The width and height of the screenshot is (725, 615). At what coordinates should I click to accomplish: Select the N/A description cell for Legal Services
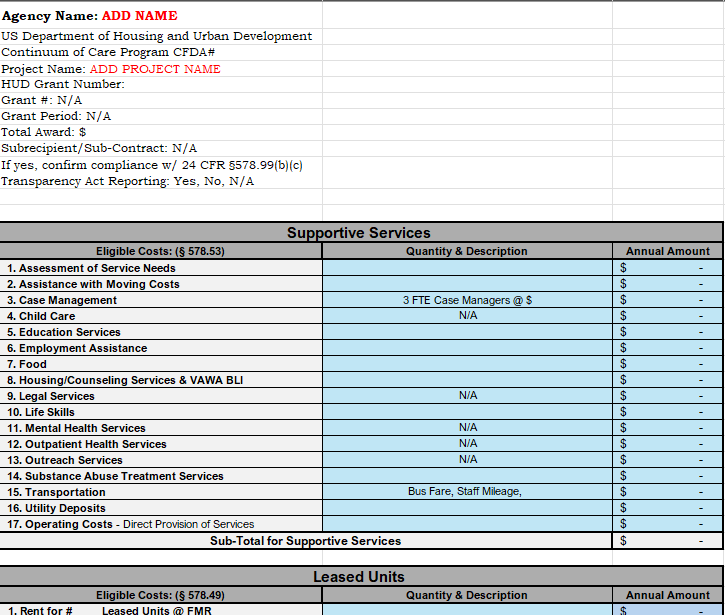467,396
